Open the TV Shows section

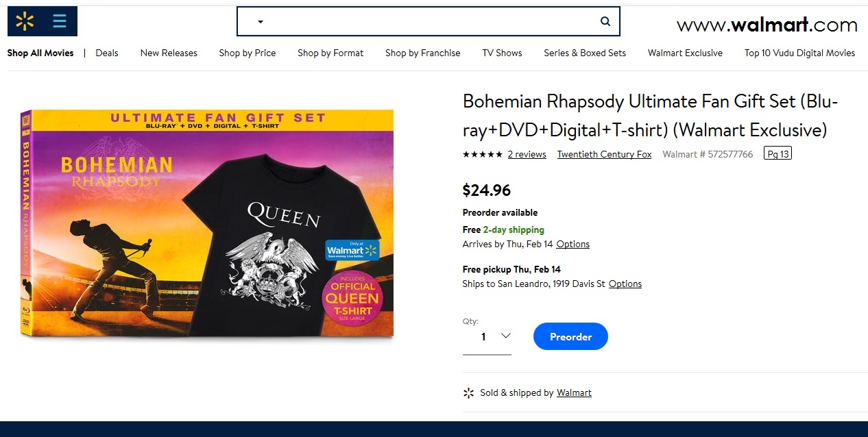tap(502, 53)
